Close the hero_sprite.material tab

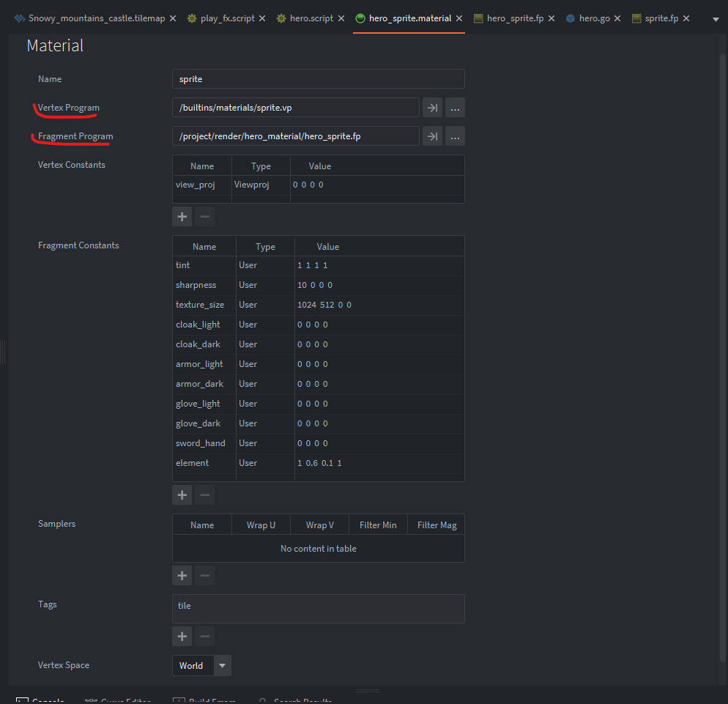pos(458,18)
